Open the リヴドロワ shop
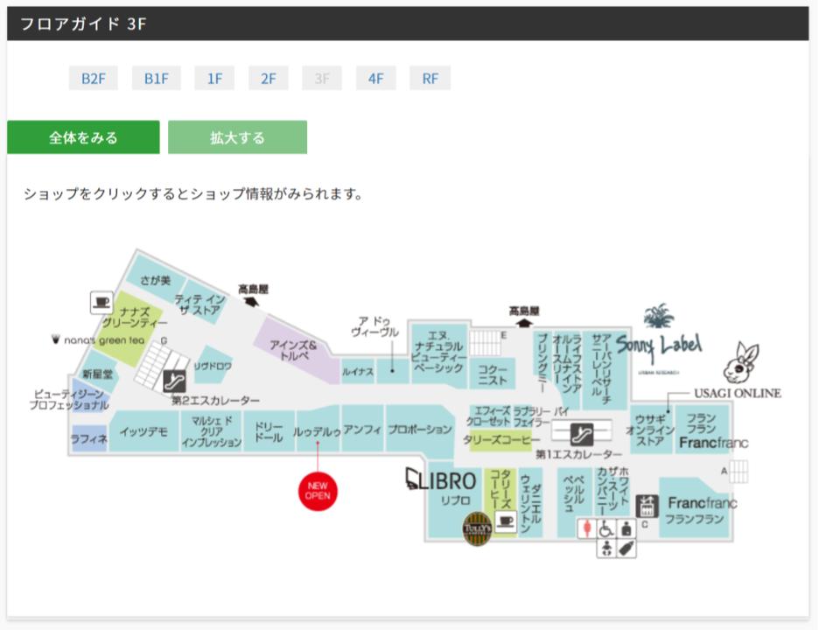Viewport: 840px width, 630px height. 213,366
